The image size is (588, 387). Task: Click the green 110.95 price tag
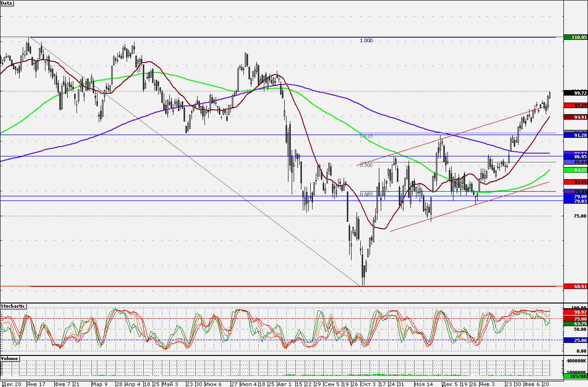coord(575,37)
